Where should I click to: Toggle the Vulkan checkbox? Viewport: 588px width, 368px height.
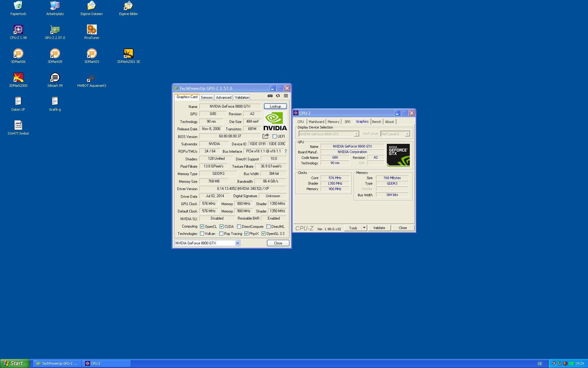point(202,234)
